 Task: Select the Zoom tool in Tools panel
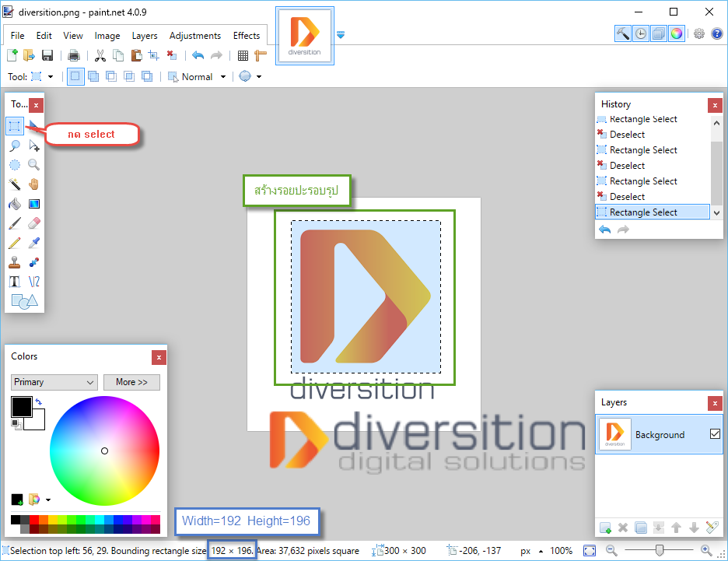[x=34, y=165]
